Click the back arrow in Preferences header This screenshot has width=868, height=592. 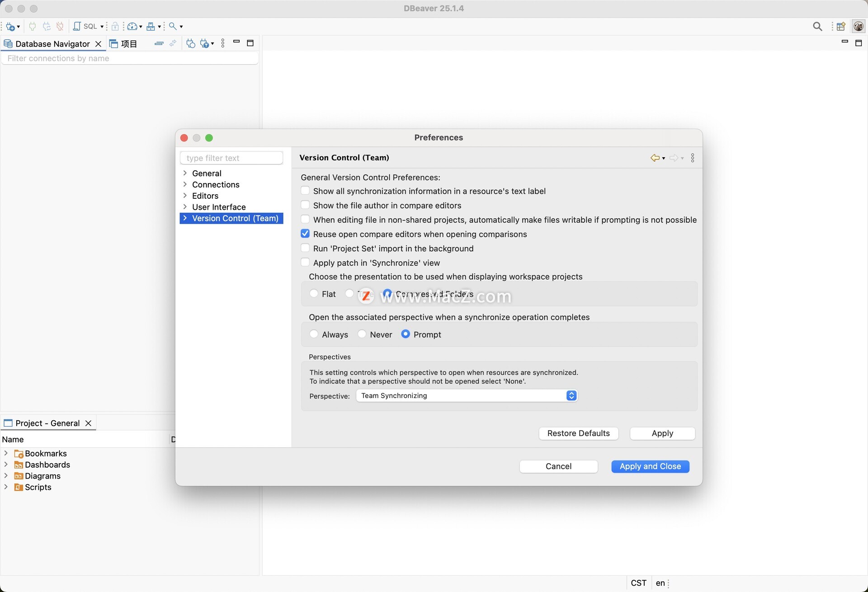[655, 158]
